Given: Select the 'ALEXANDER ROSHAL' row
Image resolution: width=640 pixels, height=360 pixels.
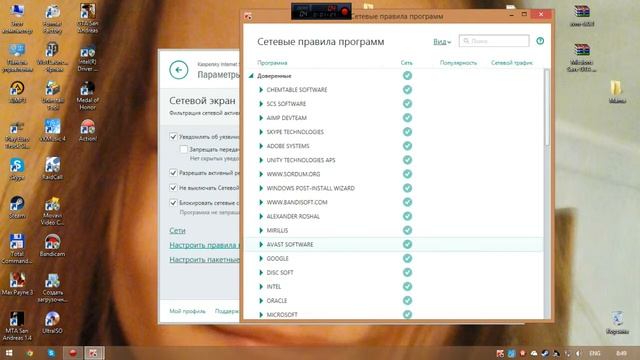Looking at the screenshot, I should point(394,216).
